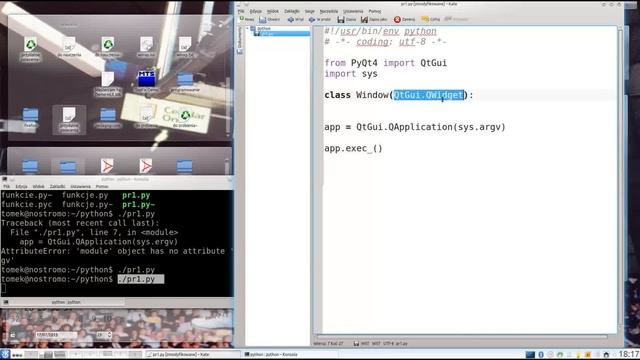Viewport: 640px width, 360px height.
Task: Open the 'programowanie' folder on the desktop
Action: tap(185, 82)
